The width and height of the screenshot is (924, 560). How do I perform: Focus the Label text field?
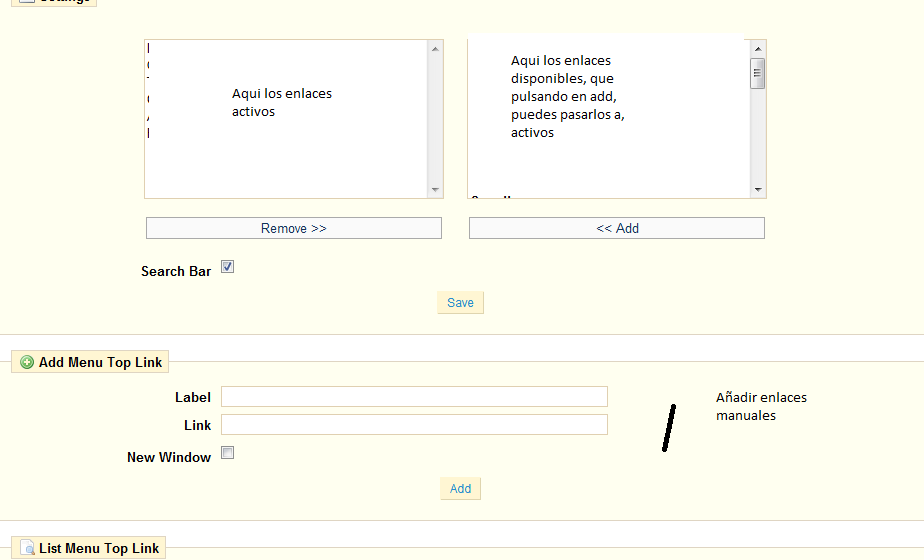point(414,397)
